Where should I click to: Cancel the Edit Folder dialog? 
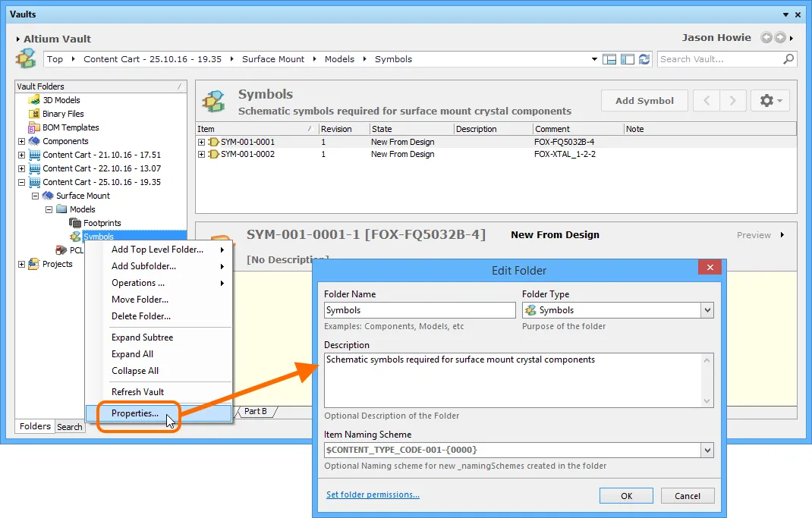[x=688, y=496]
